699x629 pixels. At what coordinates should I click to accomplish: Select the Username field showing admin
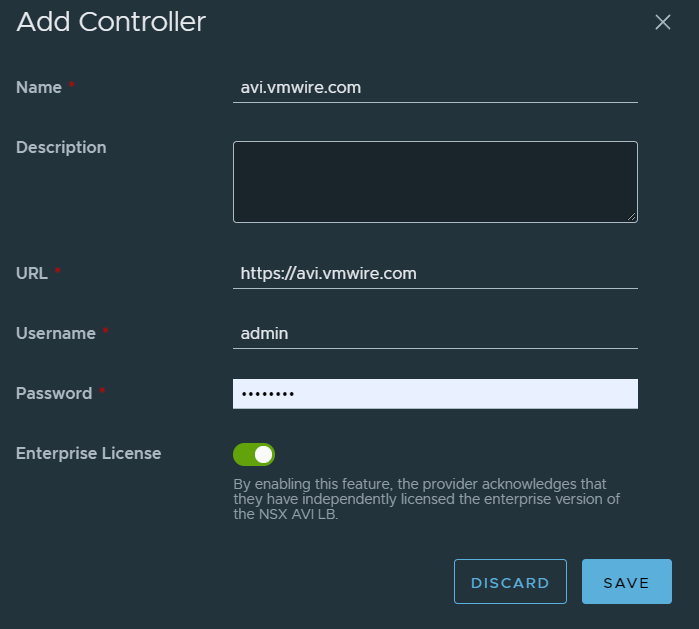435,334
